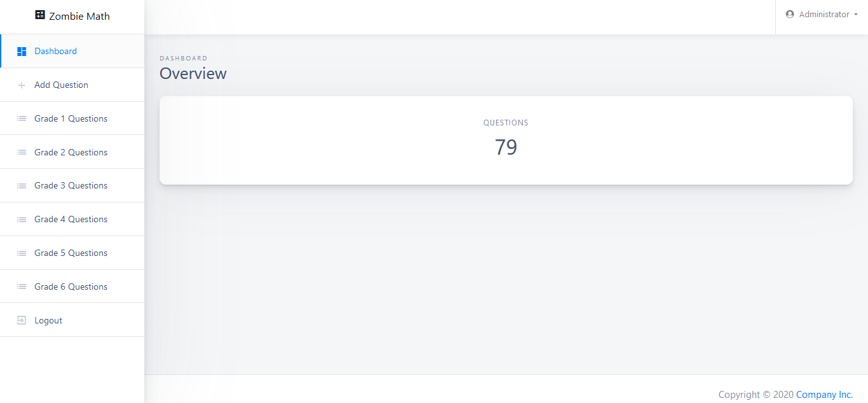Open Grade 4 Questions list
The height and width of the screenshot is (403, 868).
pyautogui.click(x=71, y=220)
